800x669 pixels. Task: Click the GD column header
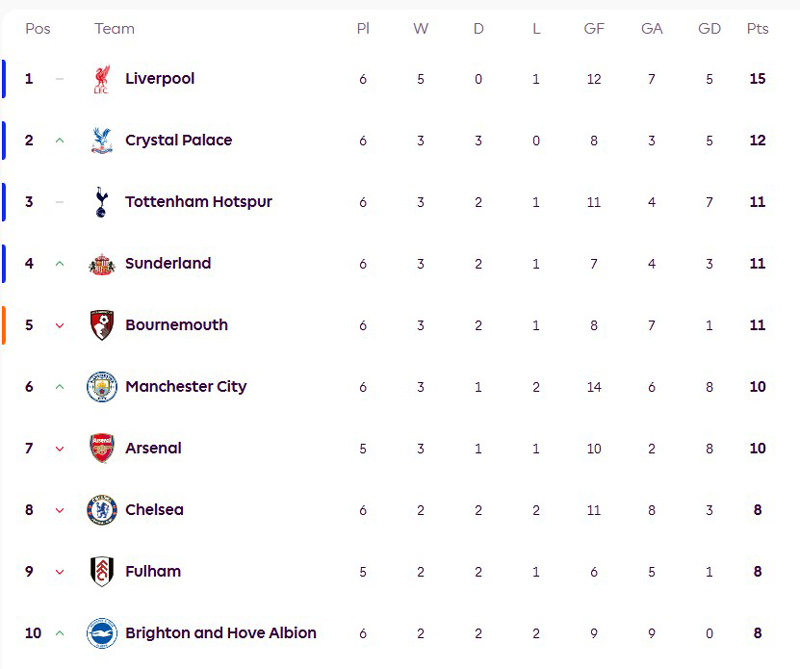[709, 29]
